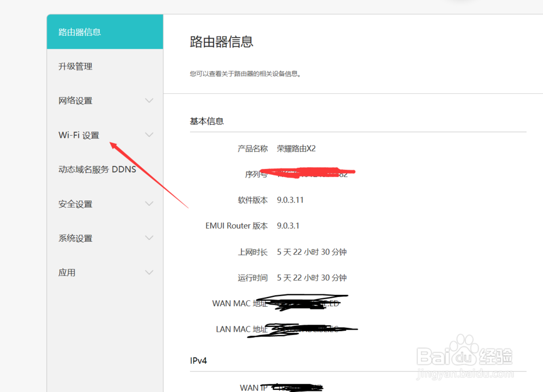Click the 产品名称 label
Viewport: 543px width, 392px height.
click(x=252, y=149)
